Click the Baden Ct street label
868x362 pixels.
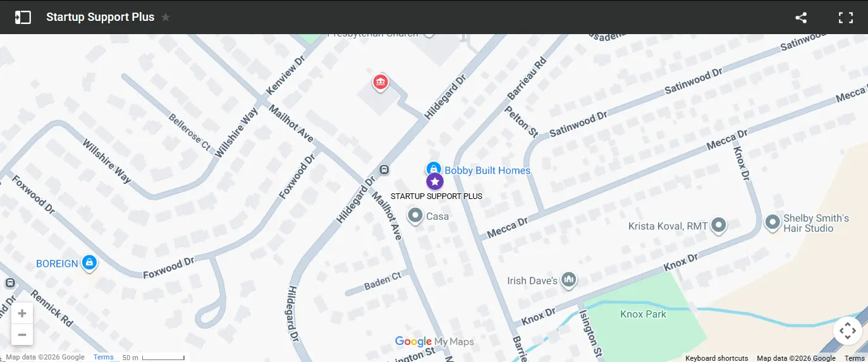coord(382,281)
